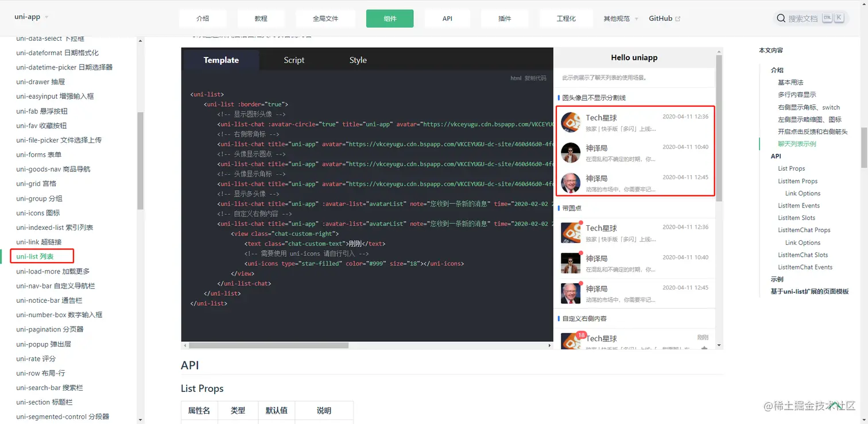This screenshot has height=424, width=868.
Task: Open GitHub external link icon
Action: tap(678, 19)
